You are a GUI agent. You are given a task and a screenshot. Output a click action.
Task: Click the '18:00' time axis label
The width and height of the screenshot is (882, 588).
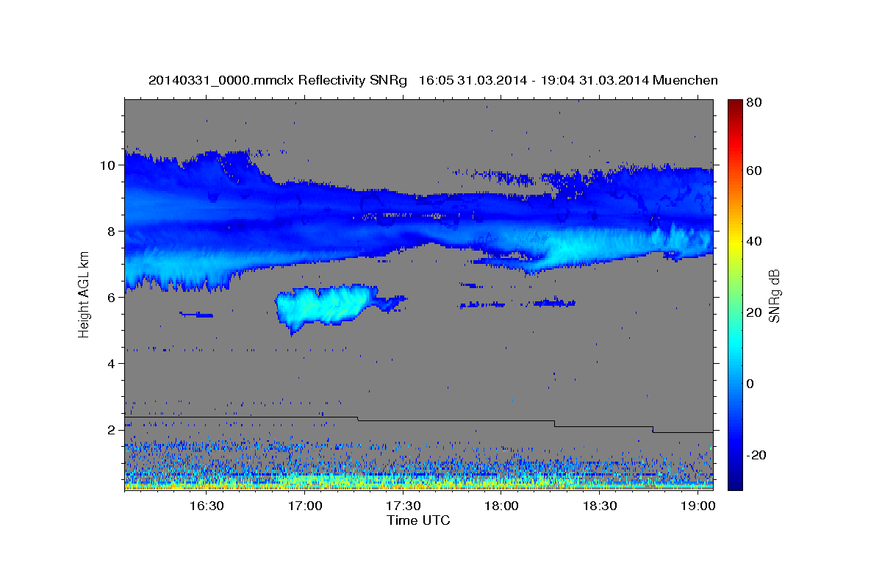click(502, 506)
